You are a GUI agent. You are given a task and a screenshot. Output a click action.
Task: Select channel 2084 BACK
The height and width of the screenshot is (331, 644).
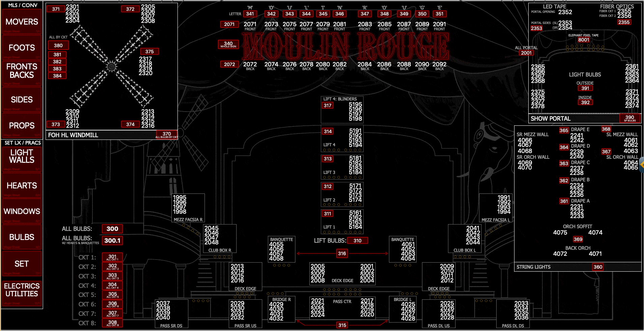pyautogui.click(x=365, y=64)
